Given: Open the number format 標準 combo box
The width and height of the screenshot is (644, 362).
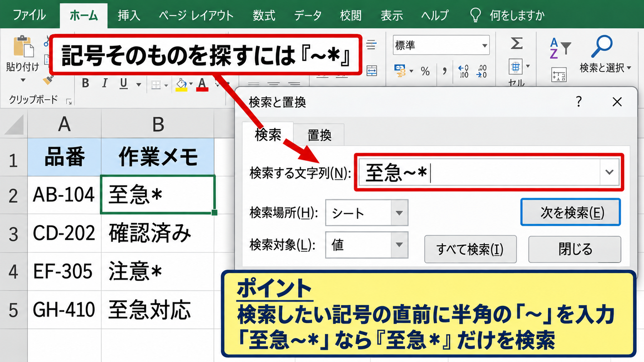Looking at the screenshot, I should 441,45.
